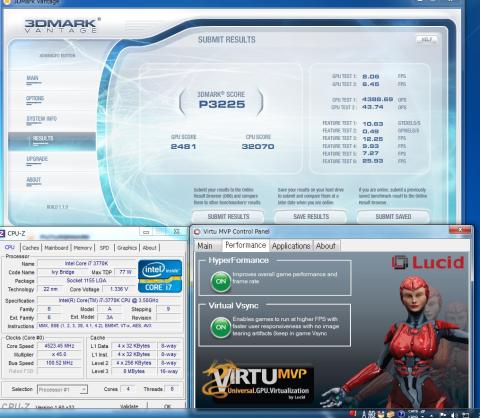Image resolution: width=480 pixels, height=418 pixels.
Task: Open the Main section in 3DMark sidebar
Action: point(33,79)
